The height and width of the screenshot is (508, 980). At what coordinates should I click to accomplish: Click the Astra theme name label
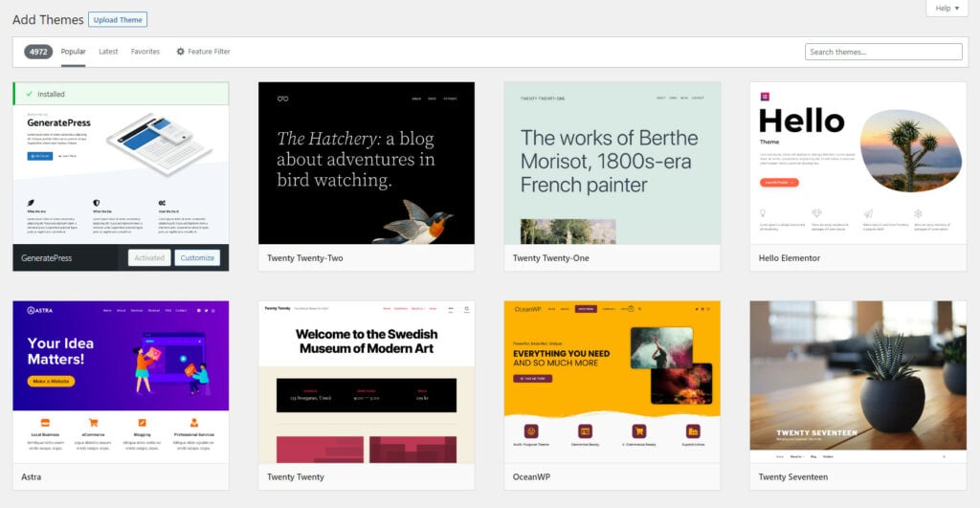pos(32,476)
